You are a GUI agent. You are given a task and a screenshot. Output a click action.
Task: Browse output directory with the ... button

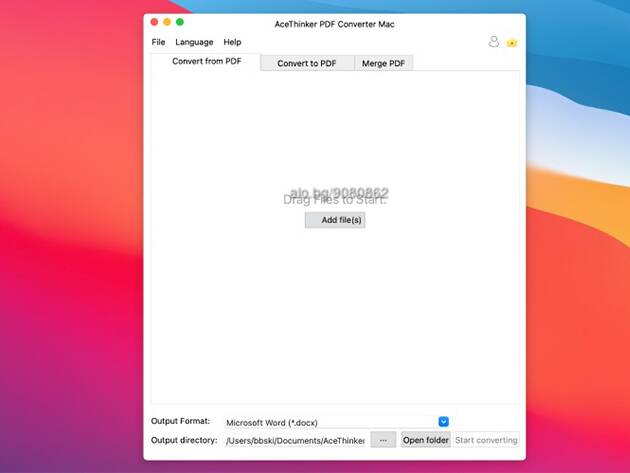click(x=383, y=440)
